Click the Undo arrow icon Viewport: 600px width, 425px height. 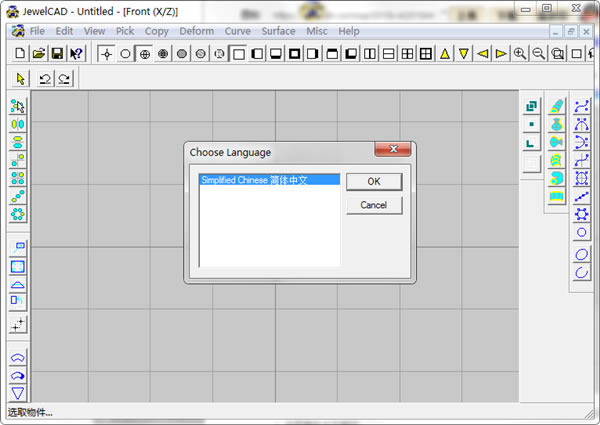45,78
